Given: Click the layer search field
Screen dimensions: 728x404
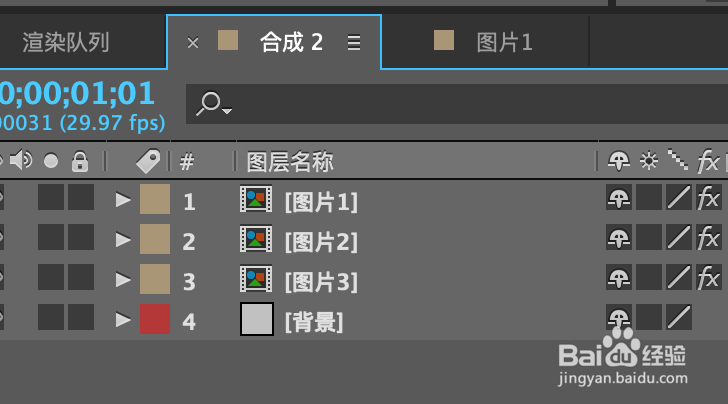Looking at the screenshot, I should pyautogui.click(x=450, y=103).
